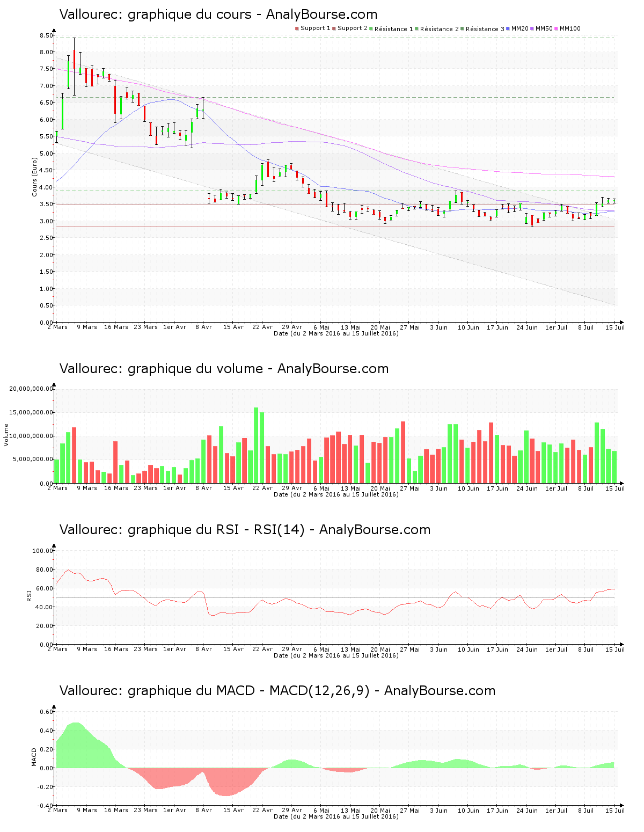
Task: Click '10 Juin' date on RSI chart axis
Action: click(x=469, y=649)
